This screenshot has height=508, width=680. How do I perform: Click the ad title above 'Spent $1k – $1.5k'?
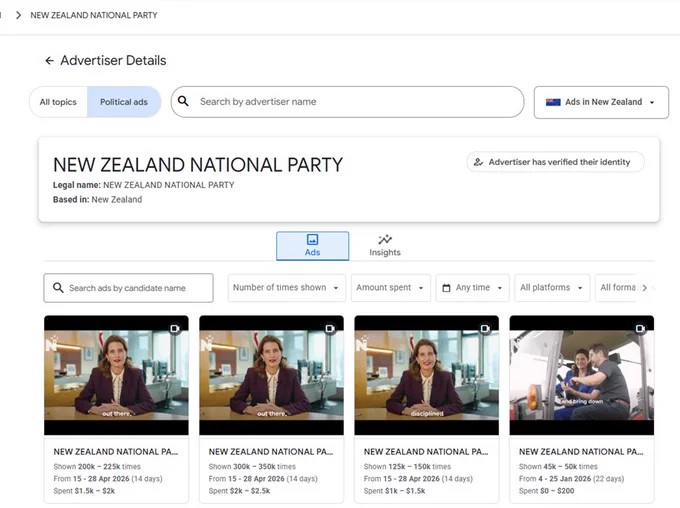pyautogui.click(x=426, y=452)
